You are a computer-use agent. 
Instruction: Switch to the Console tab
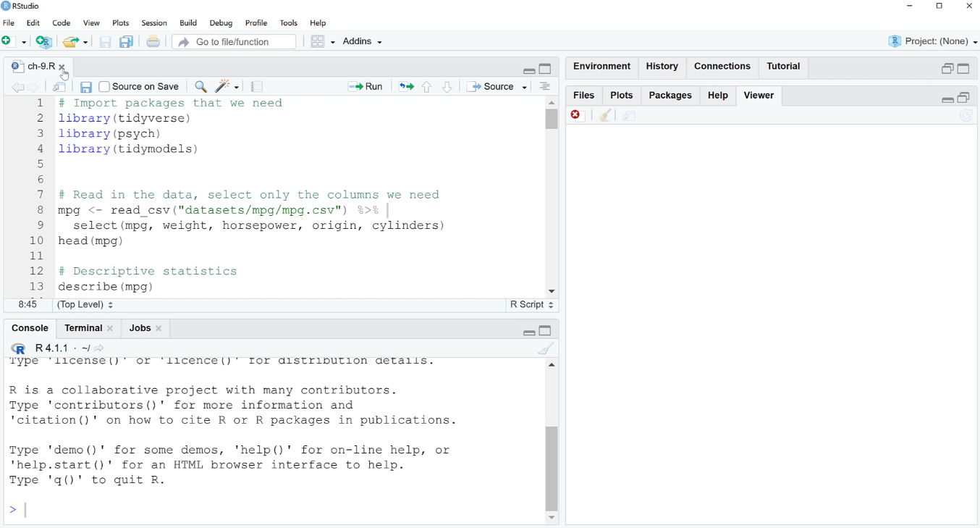tap(30, 329)
